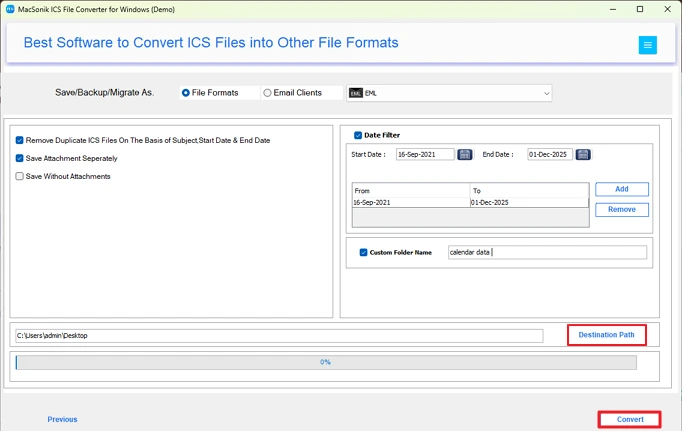The width and height of the screenshot is (682, 431).
Task: Toggle the Date Filter checkbox
Action: click(358, 135)
